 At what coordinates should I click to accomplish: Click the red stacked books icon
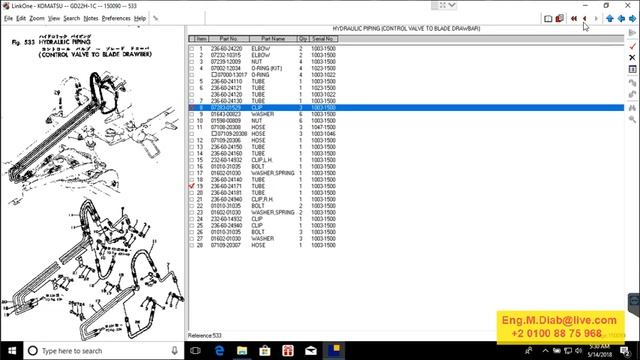pos(560,18)
